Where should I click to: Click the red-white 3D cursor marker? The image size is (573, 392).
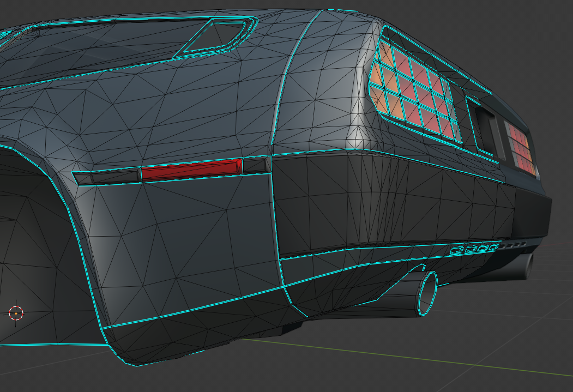16,313
